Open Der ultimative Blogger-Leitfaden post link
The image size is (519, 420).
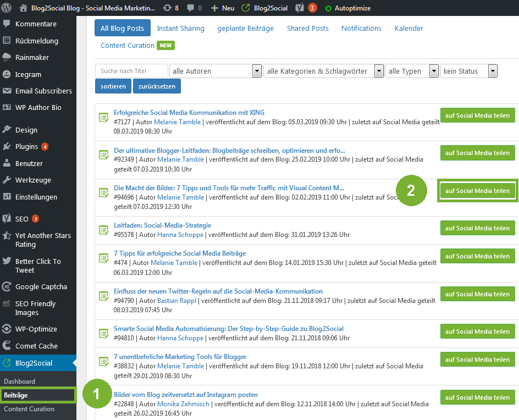[229, 150]
